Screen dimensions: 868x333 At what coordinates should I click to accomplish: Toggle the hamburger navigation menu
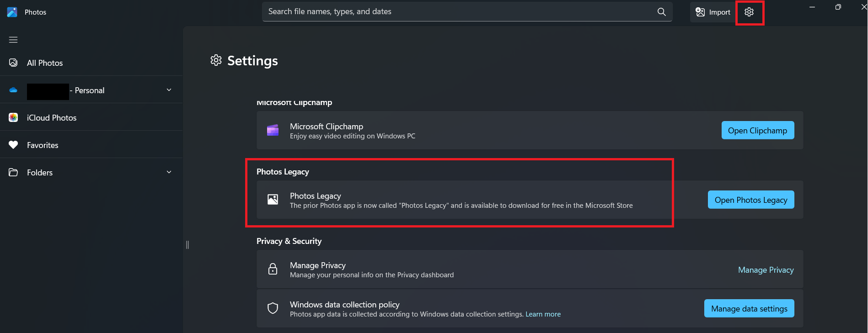point(13,40)
